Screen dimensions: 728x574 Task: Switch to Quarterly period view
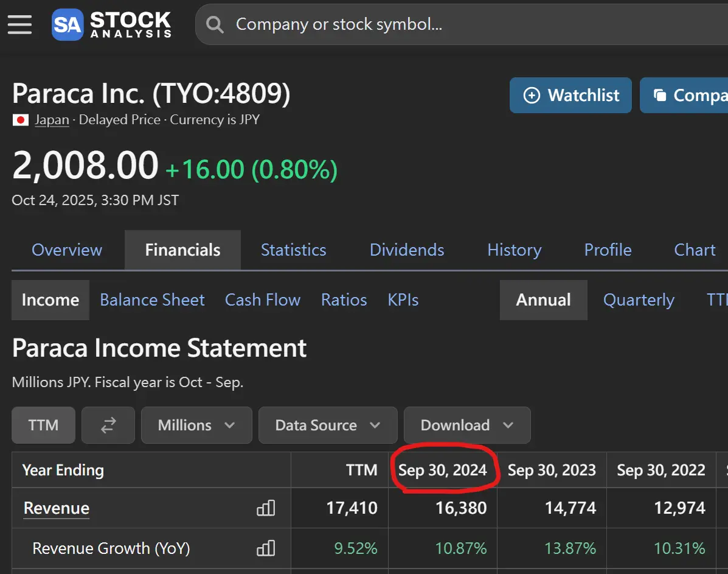coord(639,300)
